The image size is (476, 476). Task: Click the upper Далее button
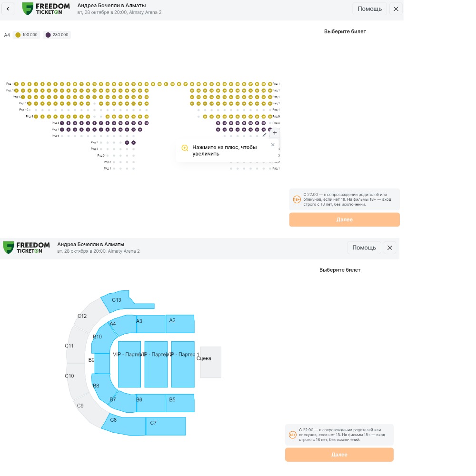(x=344, y=219)
